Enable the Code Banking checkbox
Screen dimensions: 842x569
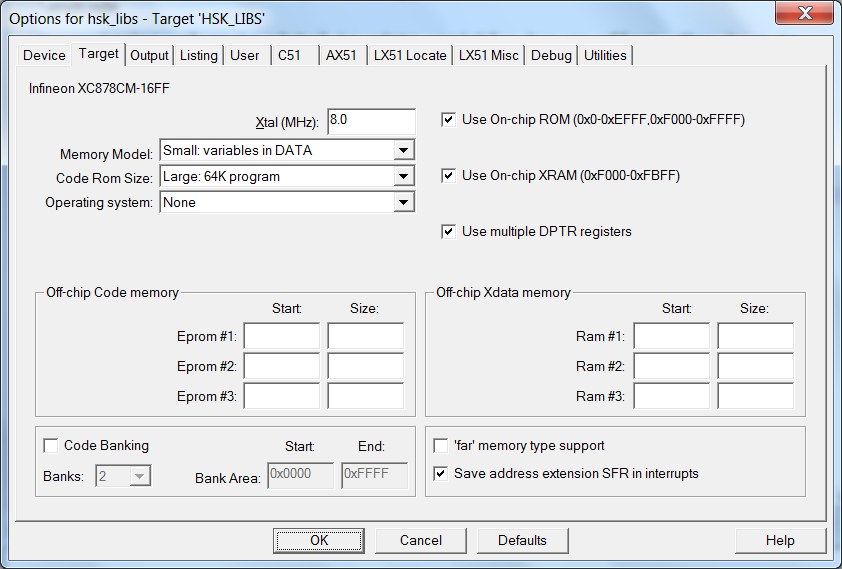[50, 446]
